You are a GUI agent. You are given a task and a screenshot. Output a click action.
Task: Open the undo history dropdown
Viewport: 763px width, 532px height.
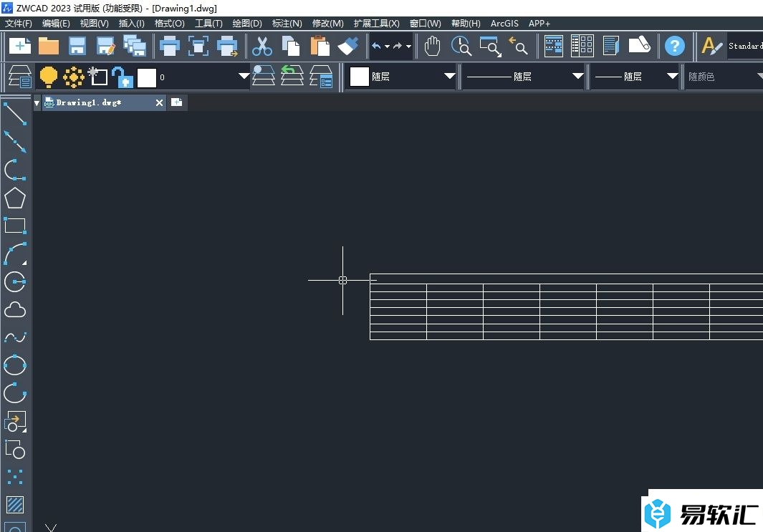coord(388,47)
